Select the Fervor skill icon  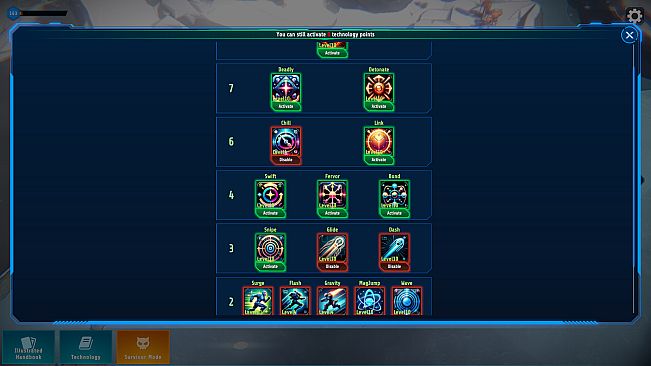(x=332, y=194)
